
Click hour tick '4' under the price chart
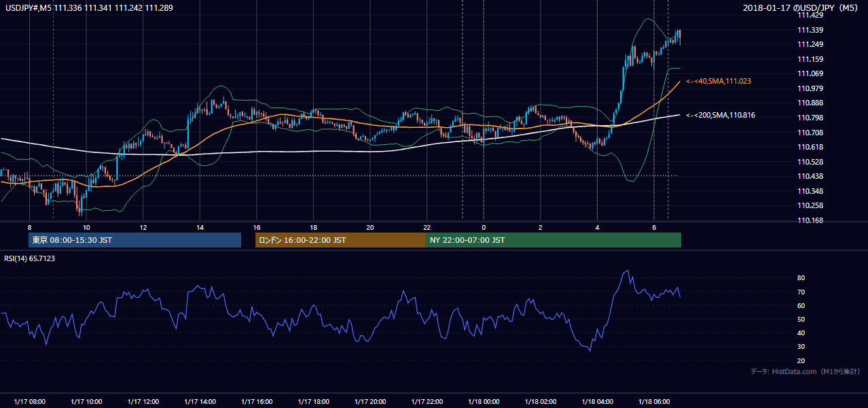[597, 227]
